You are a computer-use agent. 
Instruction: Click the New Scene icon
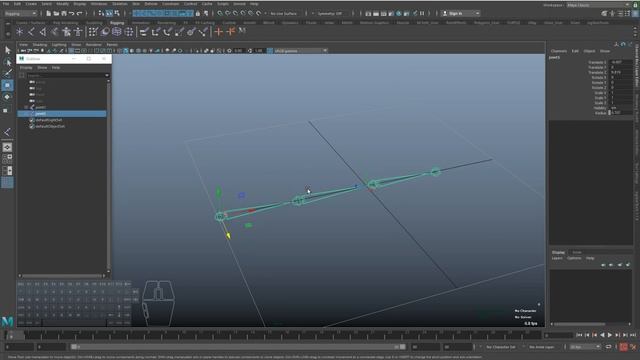pos(48,13)
